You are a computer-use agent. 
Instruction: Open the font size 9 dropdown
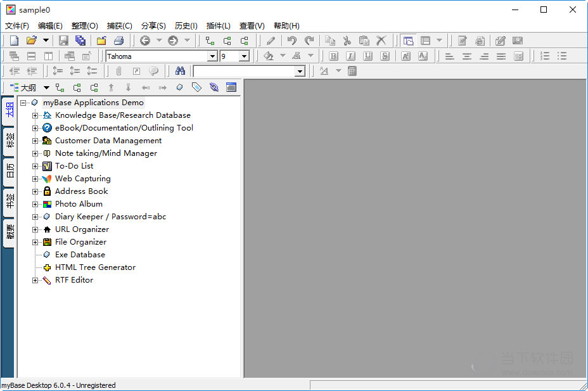click(244, 56)
